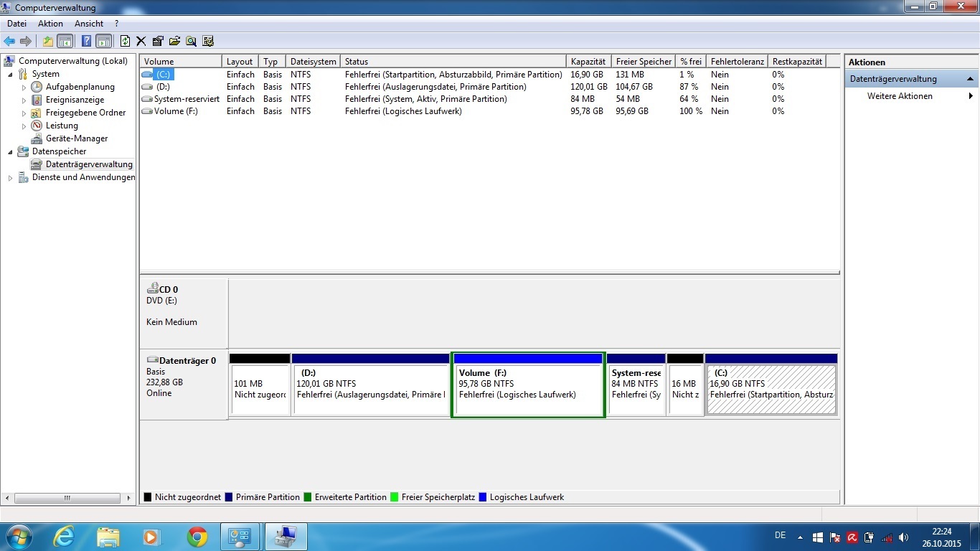Toggle the console tree show/hide button
This screenshot has width=980, height=551.
pyautogui.click(x=65, y=41)
